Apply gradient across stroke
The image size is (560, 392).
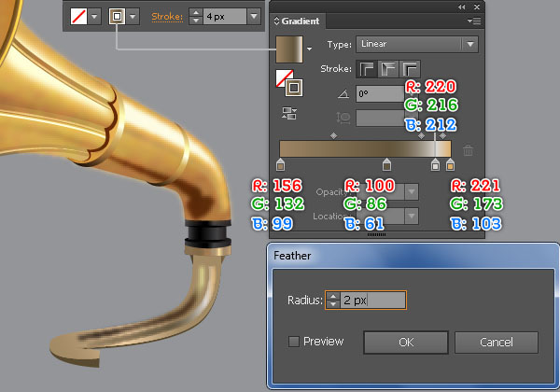pos(410,69)
